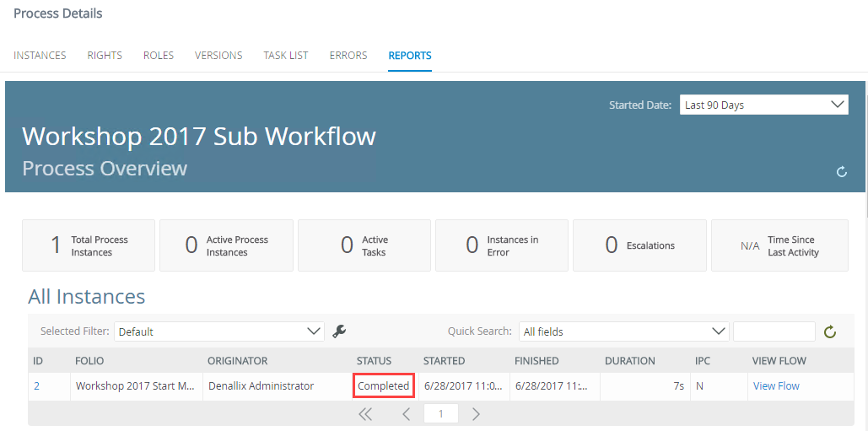Click the page number field
868x431 pixels.
(440, 414)
